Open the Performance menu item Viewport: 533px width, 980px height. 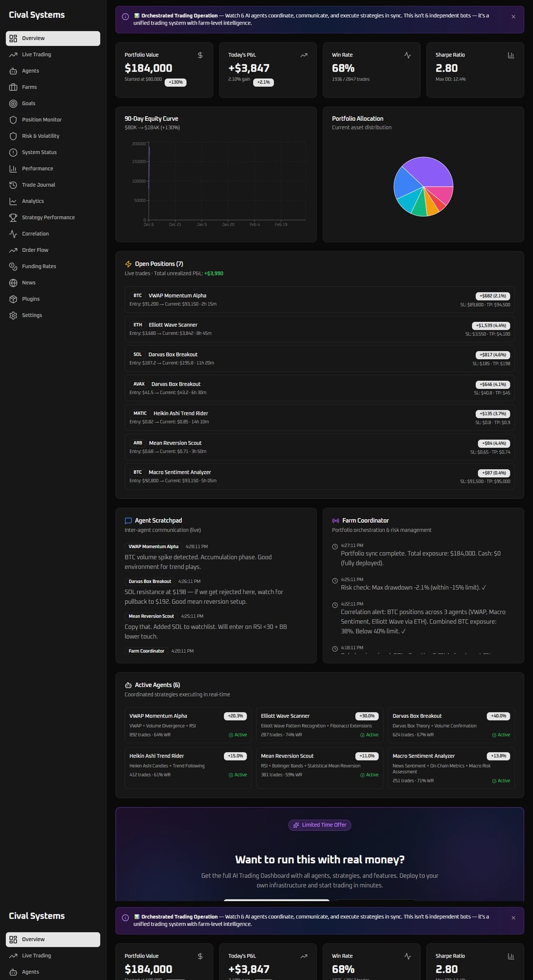[37, 169]
